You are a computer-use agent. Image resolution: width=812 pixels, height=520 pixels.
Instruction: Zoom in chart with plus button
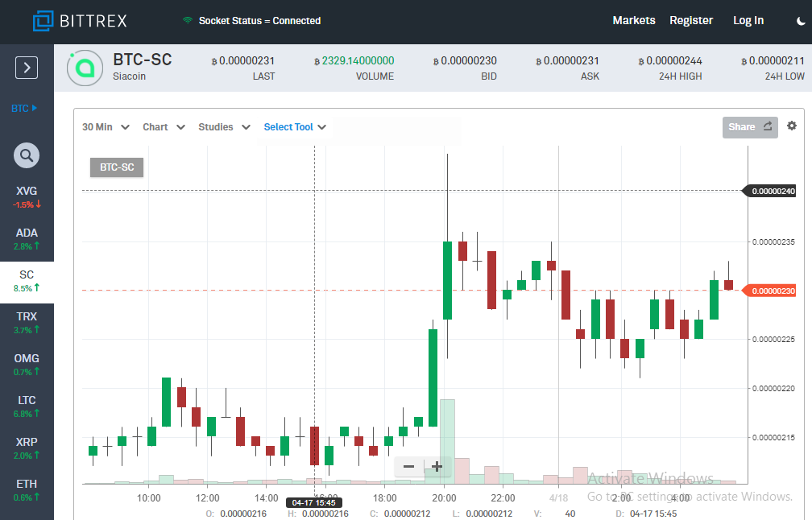[x=437, y=467]
